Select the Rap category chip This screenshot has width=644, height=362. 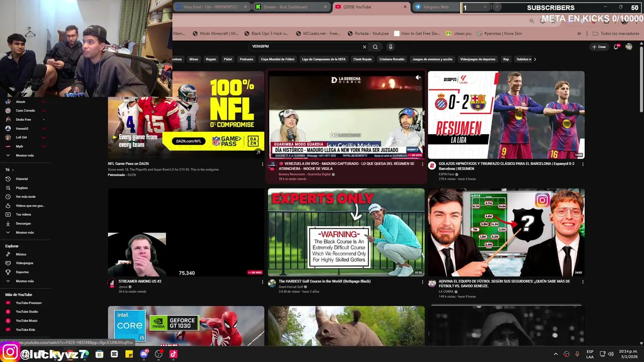[x=506, y=59]
